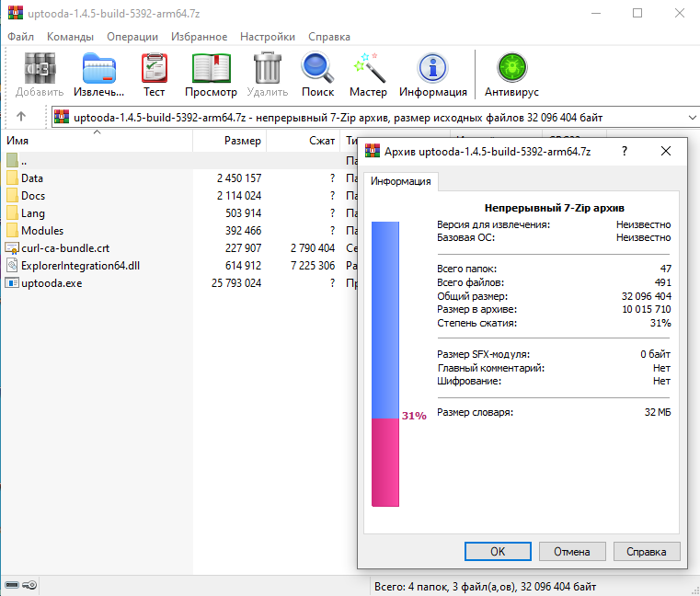Click the Добавить (Add) archive icon
This screenshot has width=700, height=596.
pyautogui.click(x=40, y=68)
